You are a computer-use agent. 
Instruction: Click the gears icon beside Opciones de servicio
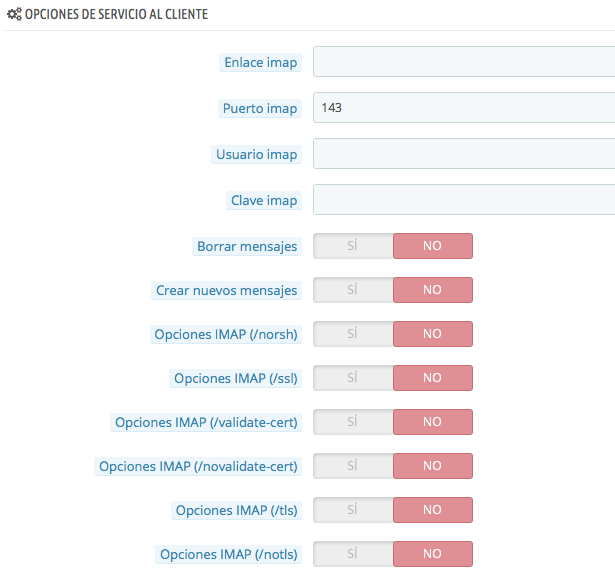(15, 15)
